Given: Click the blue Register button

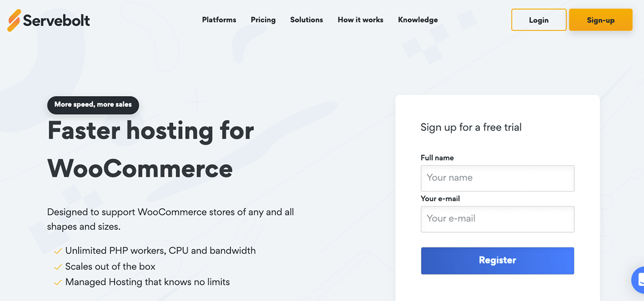Looking at the screenshot, I should coord(497,260).
